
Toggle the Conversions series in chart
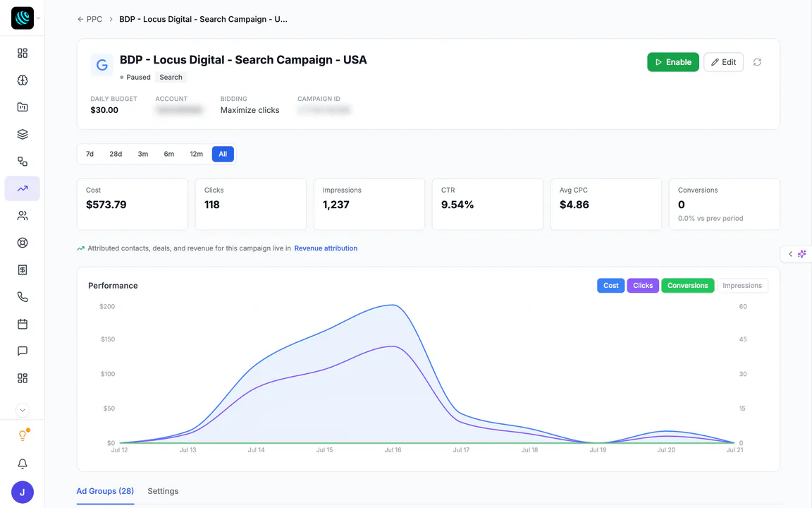pos(687,286)
